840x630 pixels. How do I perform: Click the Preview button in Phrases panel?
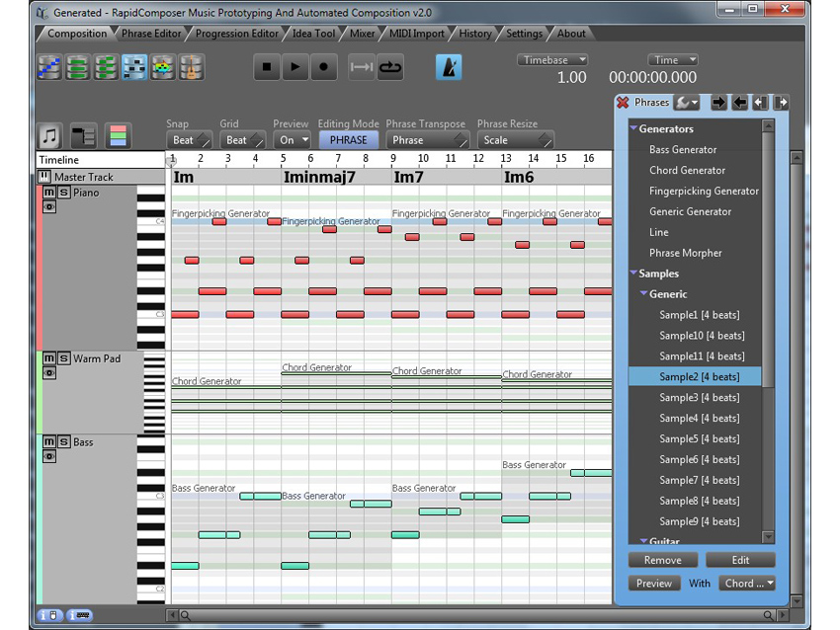tap(654, 584)
